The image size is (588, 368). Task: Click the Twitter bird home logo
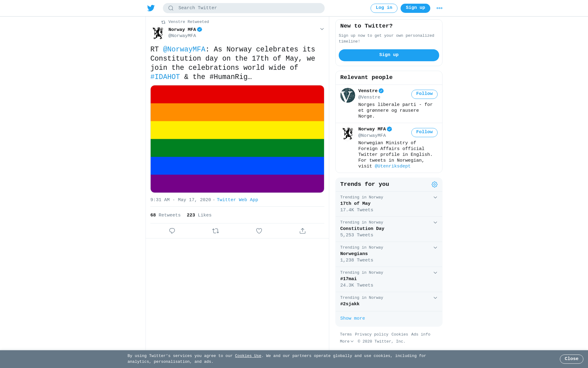151,8
